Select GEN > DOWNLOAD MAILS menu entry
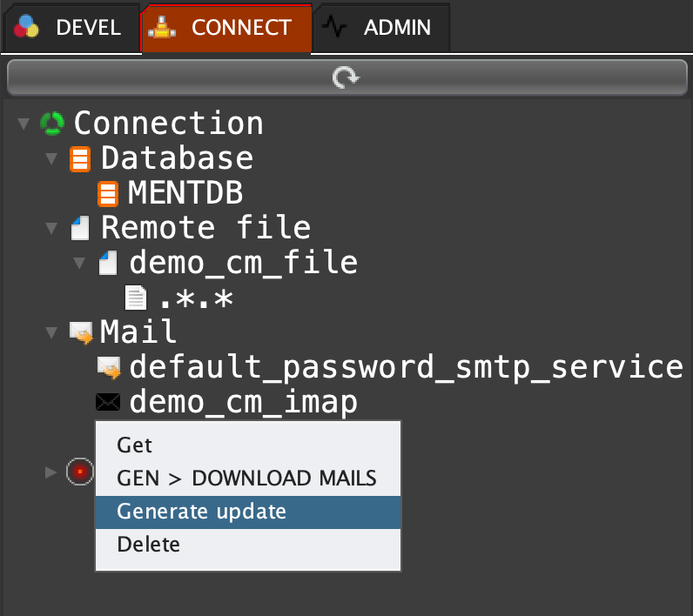This screenshot has width=693, height=616. (246, 479)
